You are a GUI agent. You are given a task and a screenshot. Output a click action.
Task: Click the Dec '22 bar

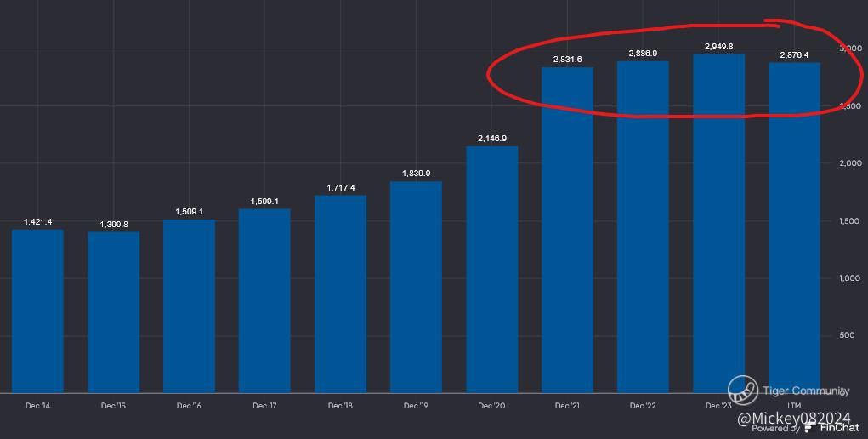(x=644, y=226)
